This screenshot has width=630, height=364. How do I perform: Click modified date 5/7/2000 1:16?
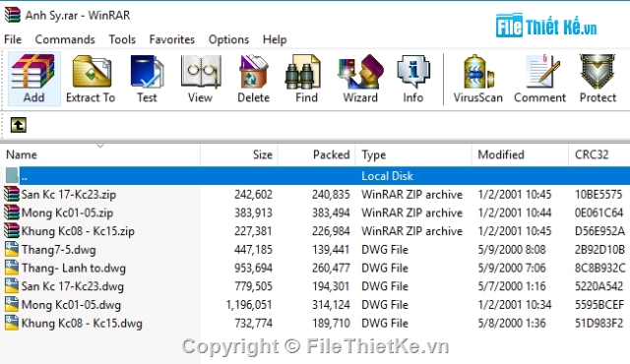(512, 286)
